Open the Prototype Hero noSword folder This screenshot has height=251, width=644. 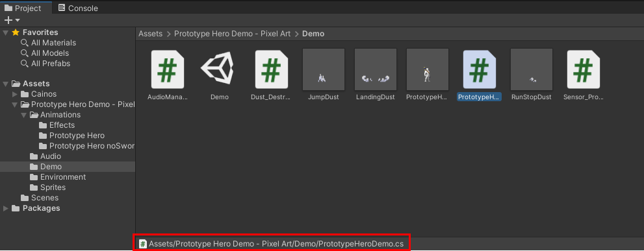[x=92, y=146]
